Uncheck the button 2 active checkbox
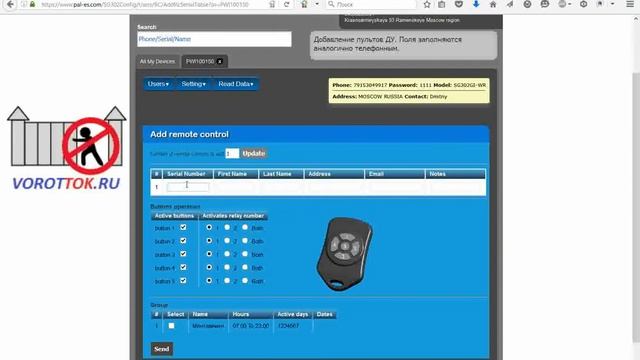Viewport: 640px width, 360px height. [x=183, y=241]
